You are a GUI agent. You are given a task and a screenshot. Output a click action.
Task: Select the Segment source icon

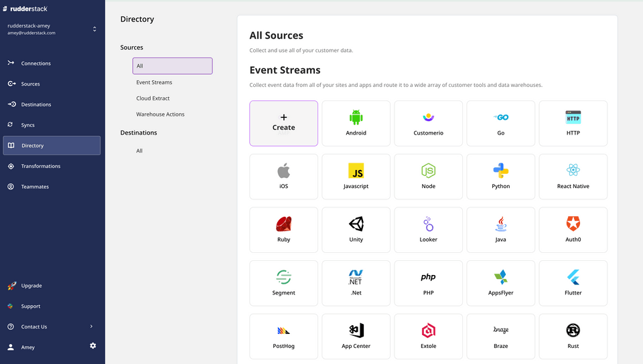[283, 277]
